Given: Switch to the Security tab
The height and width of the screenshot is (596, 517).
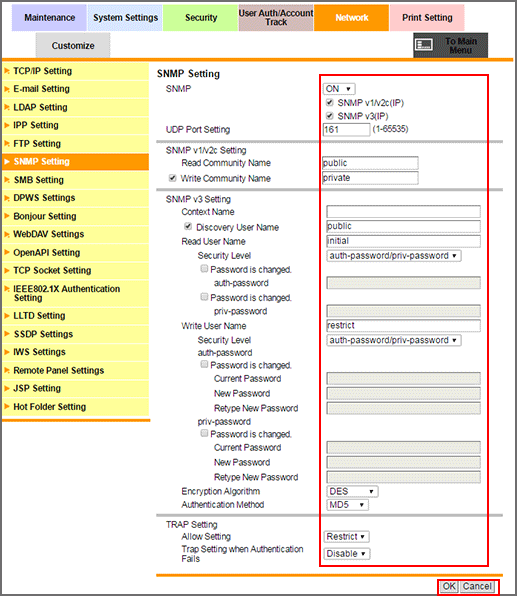Looking at the screenshot, I should click(201, 17).
